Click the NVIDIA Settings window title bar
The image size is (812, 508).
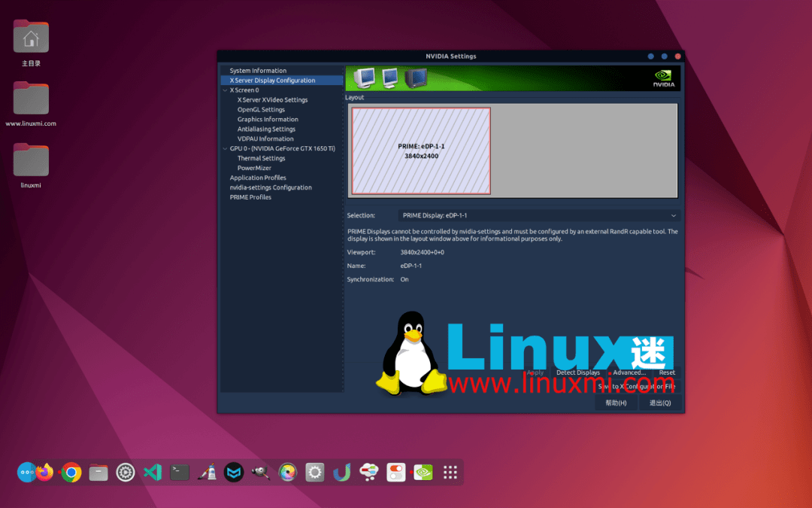(x=450, y=56)
